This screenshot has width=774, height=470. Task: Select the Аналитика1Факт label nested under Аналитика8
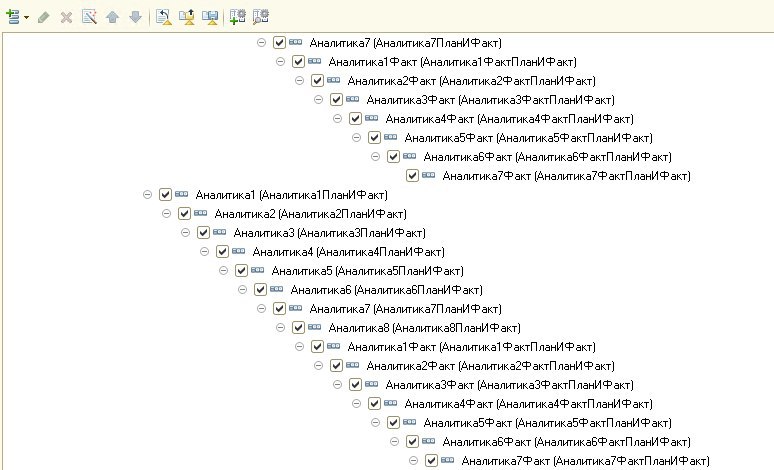pyautogui.click(x=471, y=347)
